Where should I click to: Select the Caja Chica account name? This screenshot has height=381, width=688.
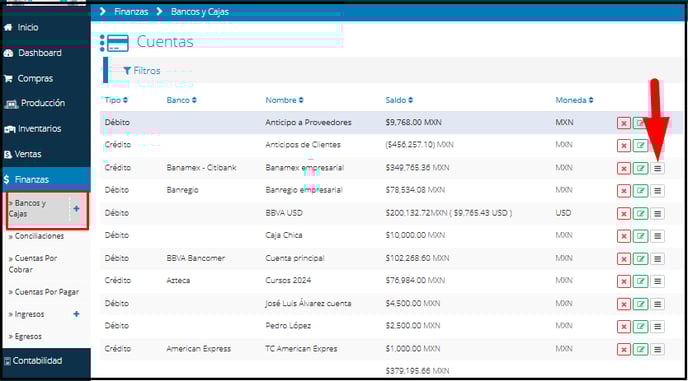point(283,235)
